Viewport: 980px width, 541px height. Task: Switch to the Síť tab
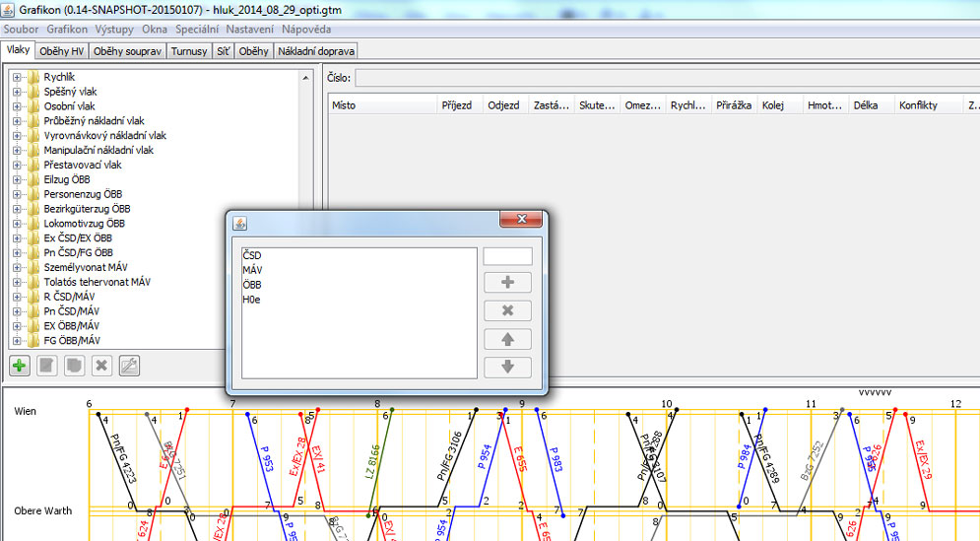[224, 51]
